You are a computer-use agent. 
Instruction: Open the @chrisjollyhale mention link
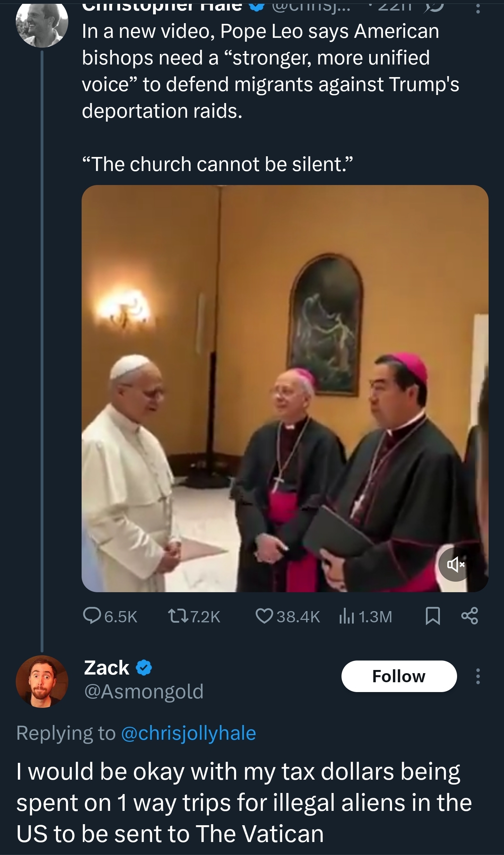[189, 733]
